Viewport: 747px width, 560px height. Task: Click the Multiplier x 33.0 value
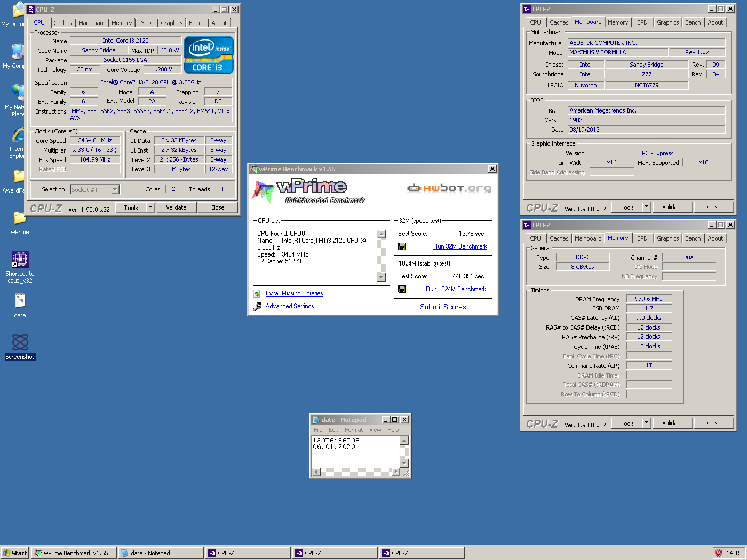[95, 150]
